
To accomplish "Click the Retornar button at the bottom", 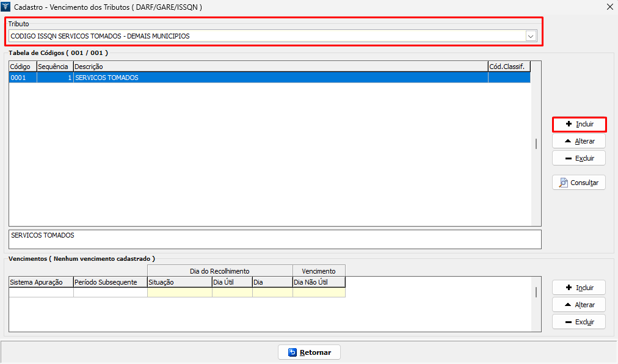I will 309,352.
